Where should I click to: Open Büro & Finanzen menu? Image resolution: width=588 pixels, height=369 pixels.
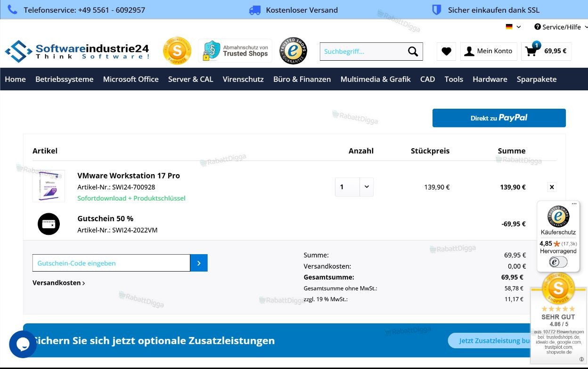[302, 79]
